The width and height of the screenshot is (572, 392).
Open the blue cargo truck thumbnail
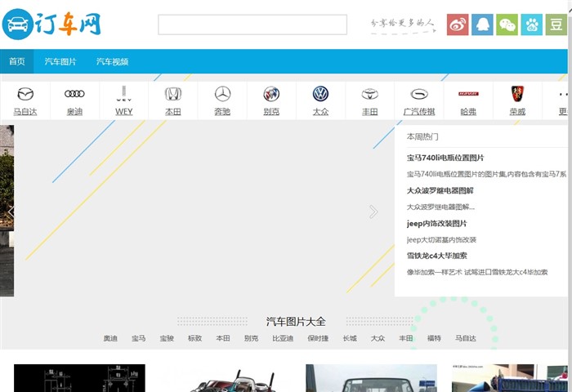[510, 378]
